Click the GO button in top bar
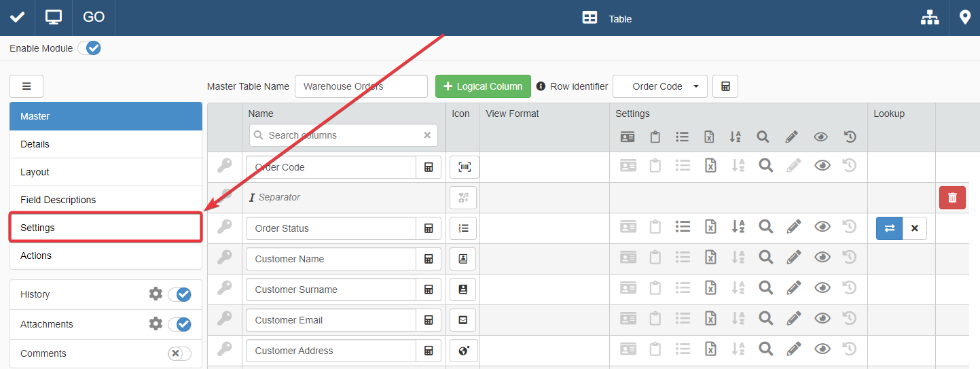 click(x=94, y=18)
